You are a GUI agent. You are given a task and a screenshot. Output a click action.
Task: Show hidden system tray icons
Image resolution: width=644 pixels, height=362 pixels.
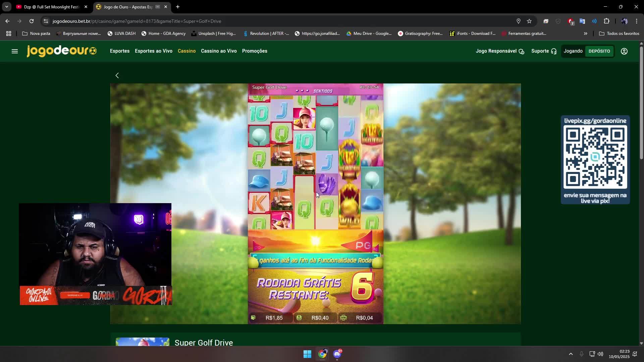tap(571, 354)
